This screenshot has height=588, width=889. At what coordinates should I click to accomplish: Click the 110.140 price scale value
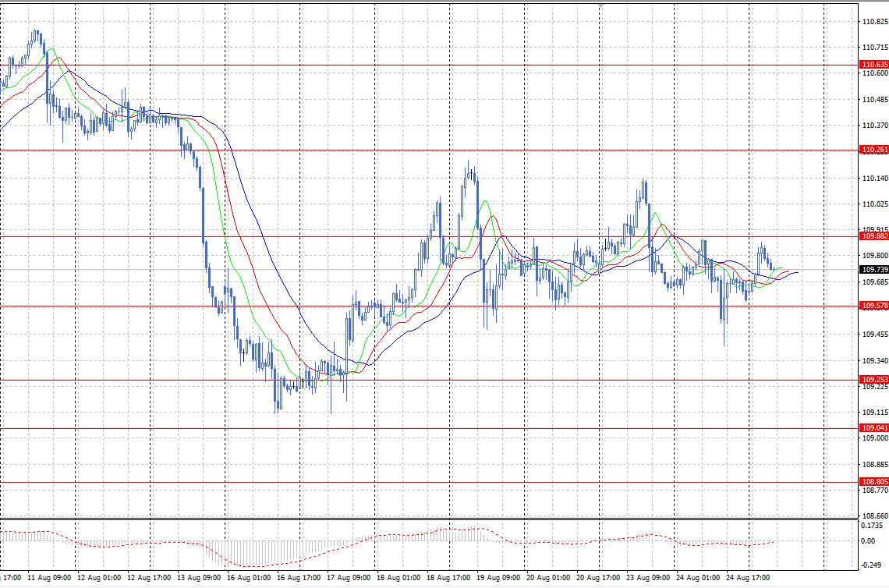tap(875, 178)
